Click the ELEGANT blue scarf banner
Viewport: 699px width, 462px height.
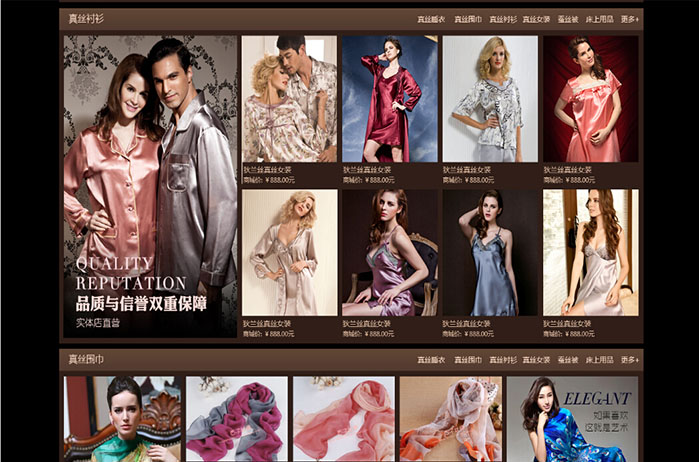coord(572,418)
